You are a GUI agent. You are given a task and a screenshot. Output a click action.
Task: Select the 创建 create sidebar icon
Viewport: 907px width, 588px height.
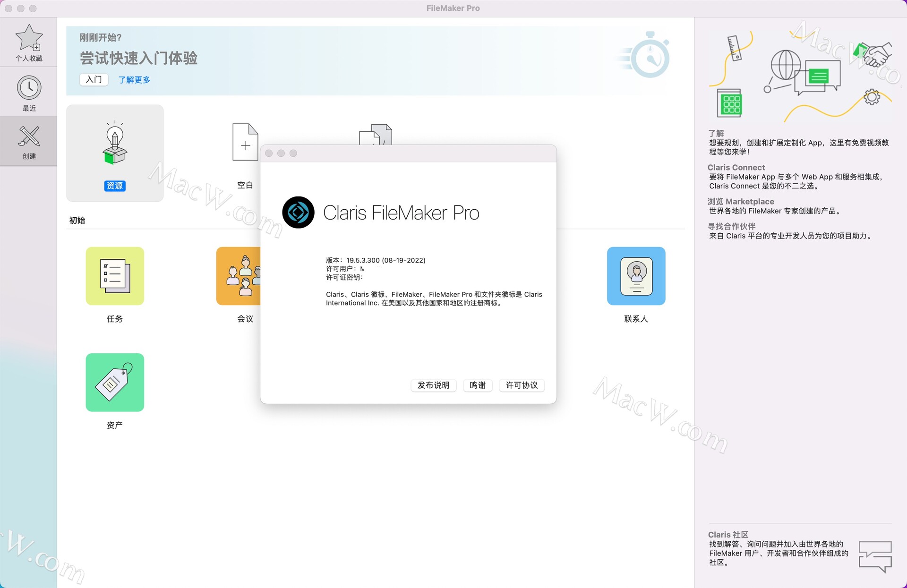[29, 137]
